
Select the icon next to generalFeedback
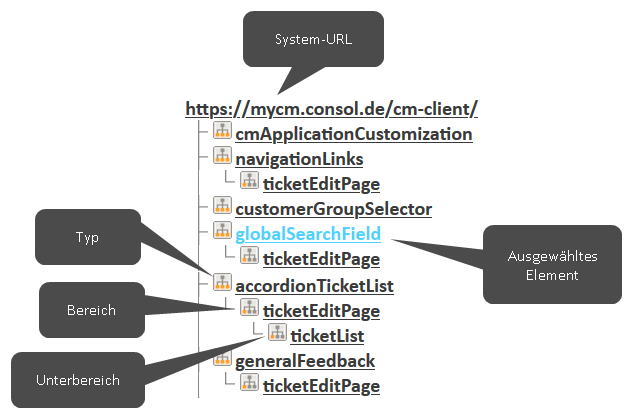(222, 360)
